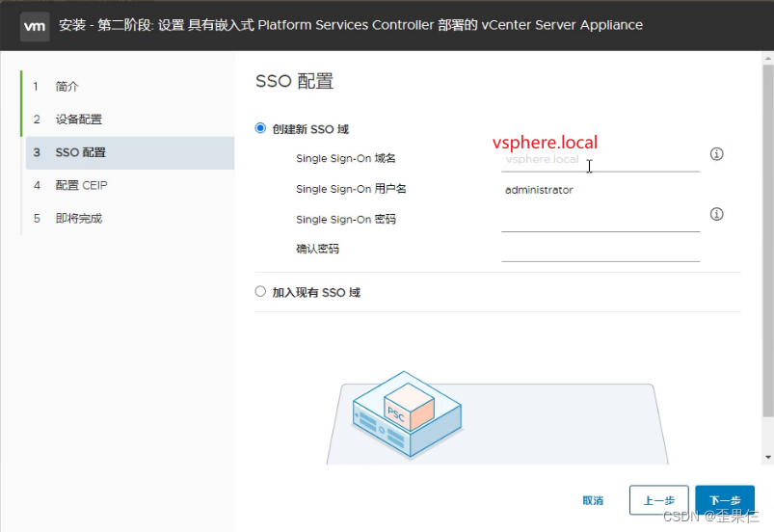Focus the Single Sign-On 密码 input field
The image size is (774, 532).
coord(601,221)
